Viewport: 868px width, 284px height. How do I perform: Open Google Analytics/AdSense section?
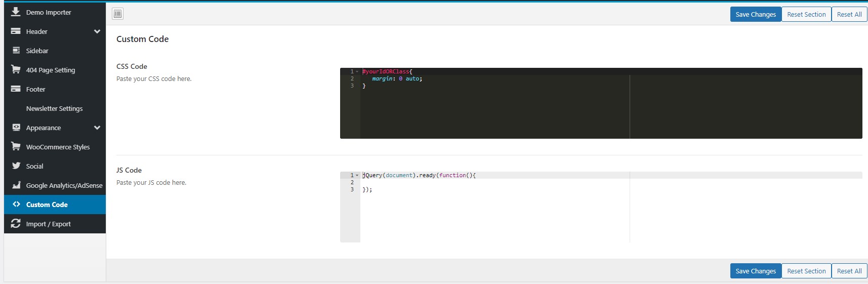click(55, 185)
